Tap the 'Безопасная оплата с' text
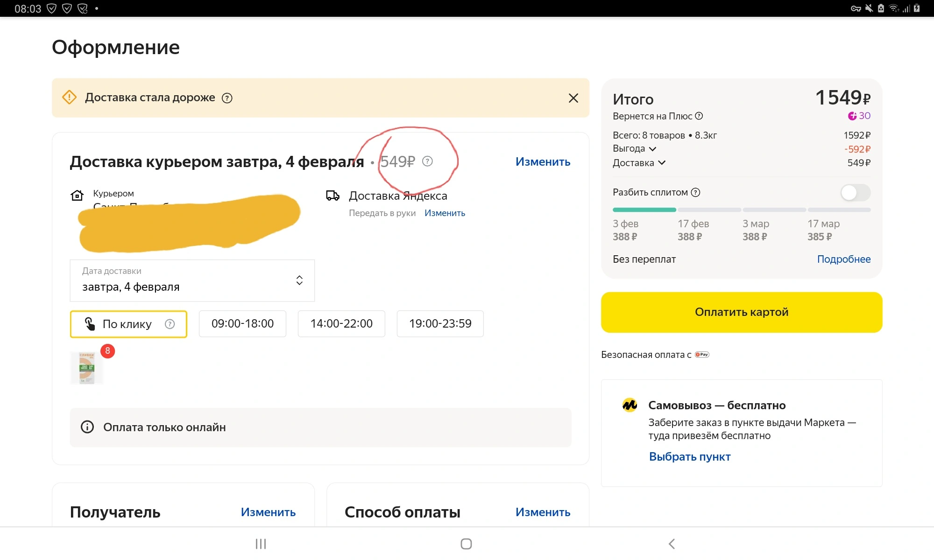The width and height of the screenshot is (934, 560). [646, 355]
